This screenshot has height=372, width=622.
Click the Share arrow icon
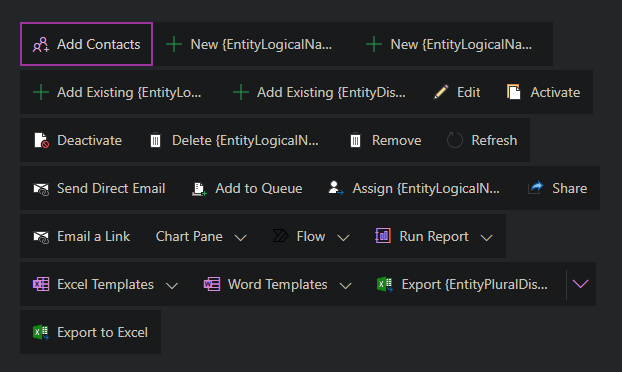click(536, 188)
